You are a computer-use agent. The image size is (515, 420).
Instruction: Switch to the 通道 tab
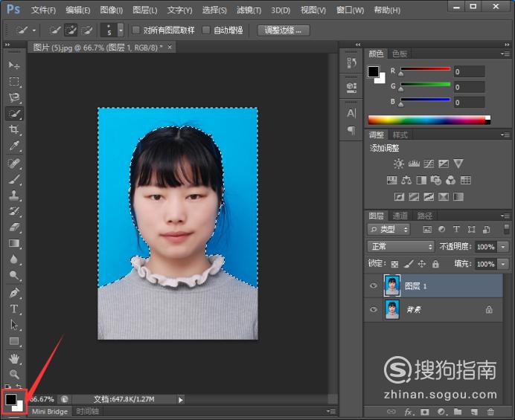[400, 216]
